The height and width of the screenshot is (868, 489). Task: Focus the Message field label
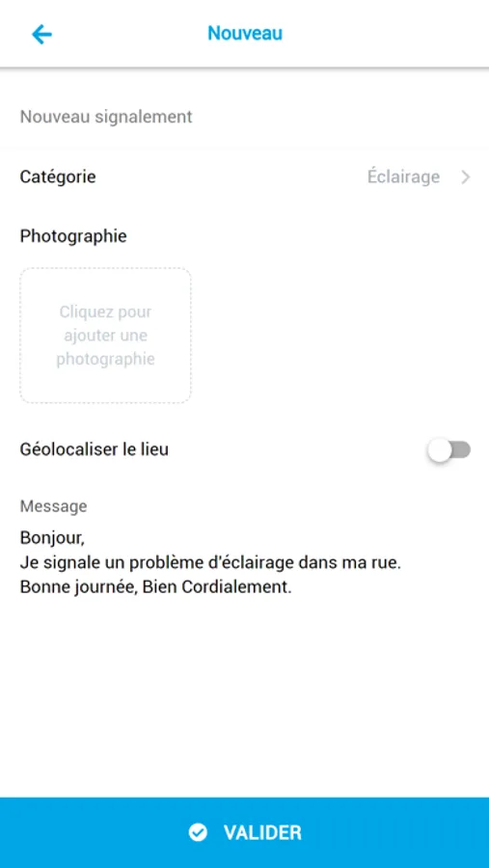pyautogui.click(x=53, y=506)
